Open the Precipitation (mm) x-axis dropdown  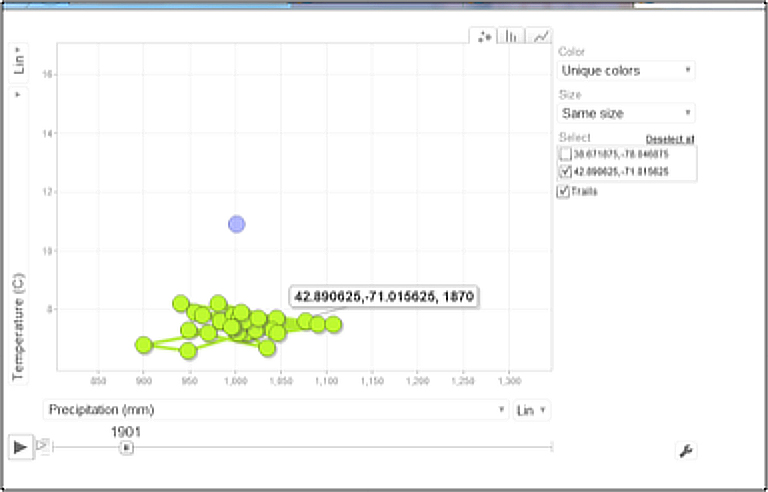276,410
